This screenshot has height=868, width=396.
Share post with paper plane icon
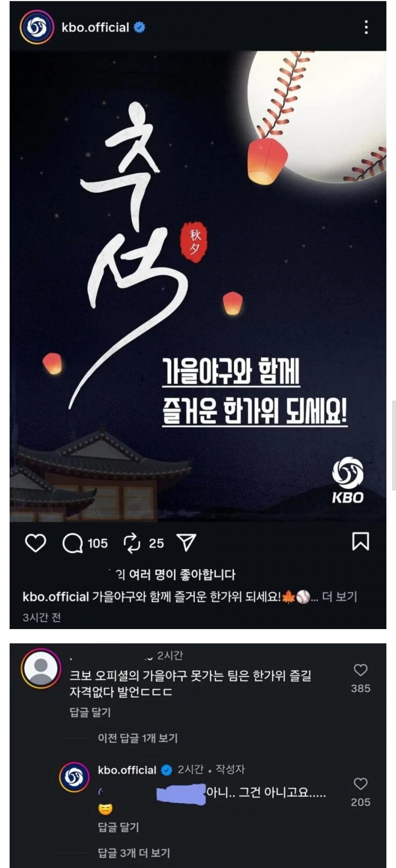[x=187, y=543]
